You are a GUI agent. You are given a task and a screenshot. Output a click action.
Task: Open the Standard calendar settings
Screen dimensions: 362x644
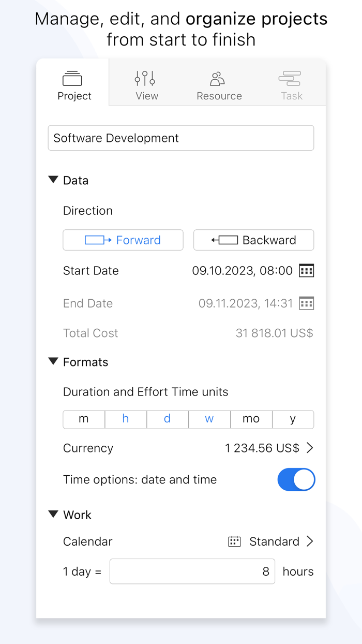pyautogui.click(x=275, y=541)
